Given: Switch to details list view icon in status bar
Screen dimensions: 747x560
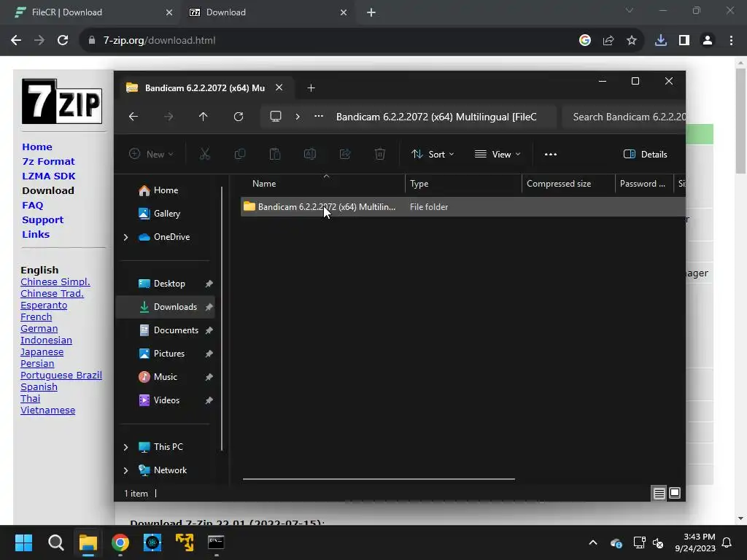Looking at the screenshot, I should [x=659, y=494].
